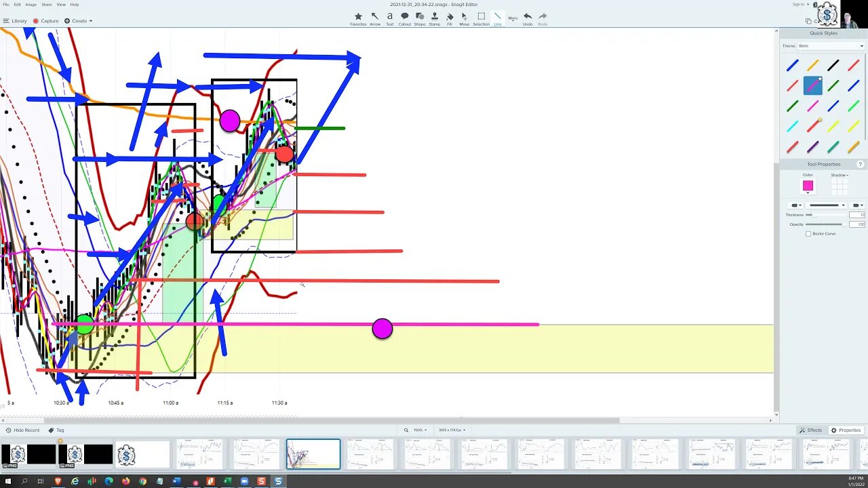Open the Sign in dropdown

coord(800,5)
